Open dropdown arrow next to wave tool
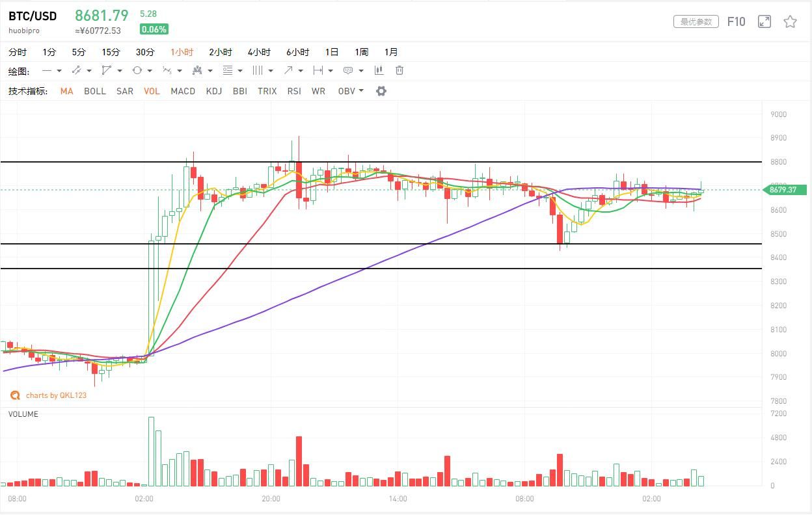 (x=180, y=70)
